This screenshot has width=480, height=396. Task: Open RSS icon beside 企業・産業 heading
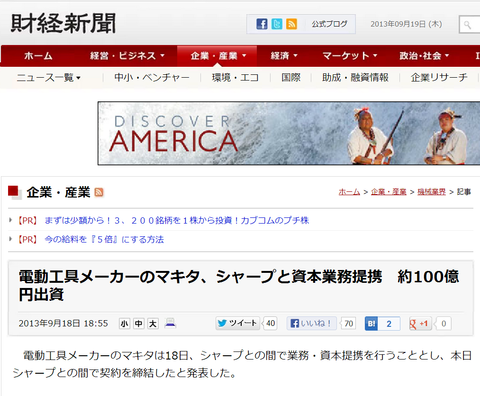[99, 192]
